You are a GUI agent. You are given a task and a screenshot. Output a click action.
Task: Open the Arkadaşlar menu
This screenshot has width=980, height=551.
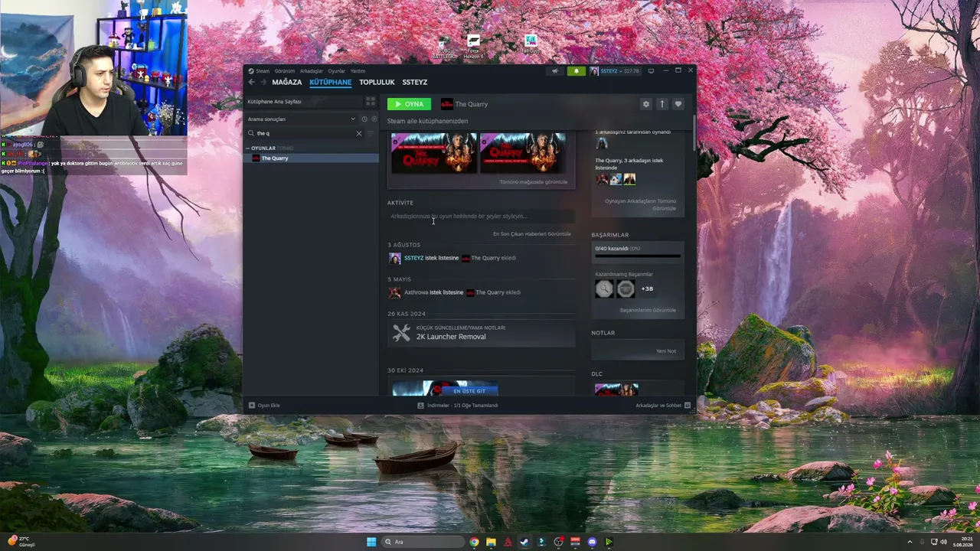(312, 71)
